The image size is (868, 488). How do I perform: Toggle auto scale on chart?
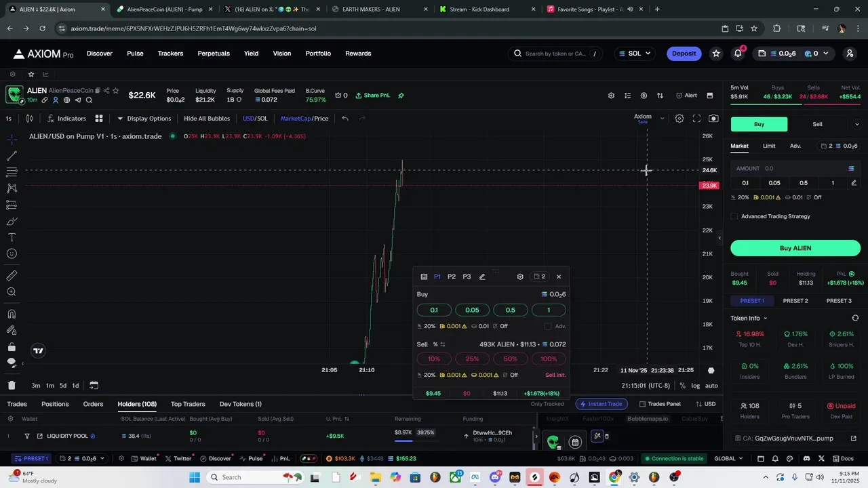[711, 386]
